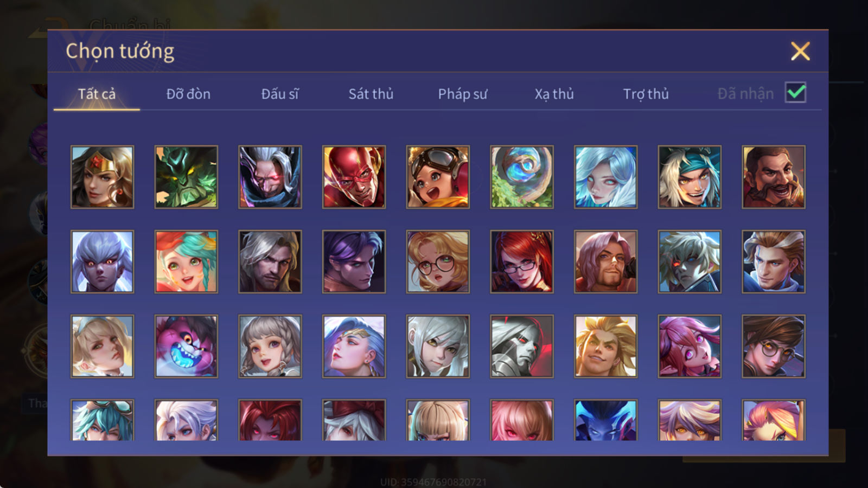Filter heroes by Sát thủ
The width and height of the screenshot is (868, 488).
[371, 94]
